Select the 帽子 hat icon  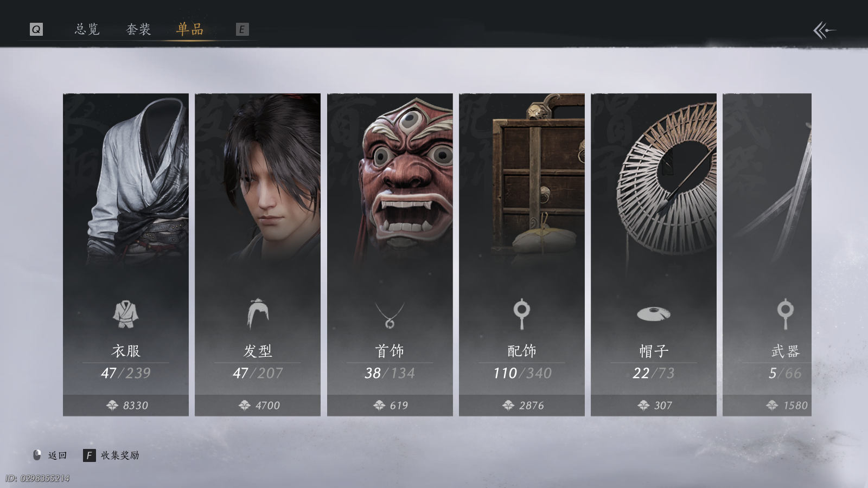(653, 313)
